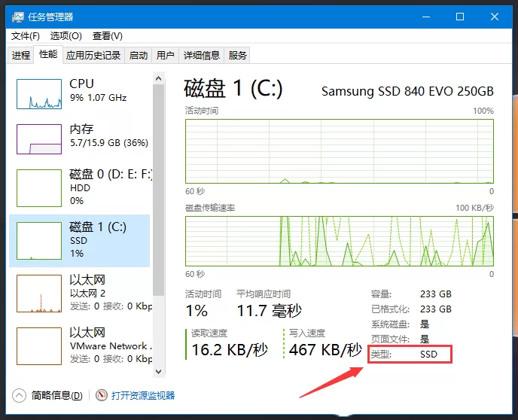Screen dimensions: 518x420
Task: Click the sidebar scroll up arrow
Action: 159,78
